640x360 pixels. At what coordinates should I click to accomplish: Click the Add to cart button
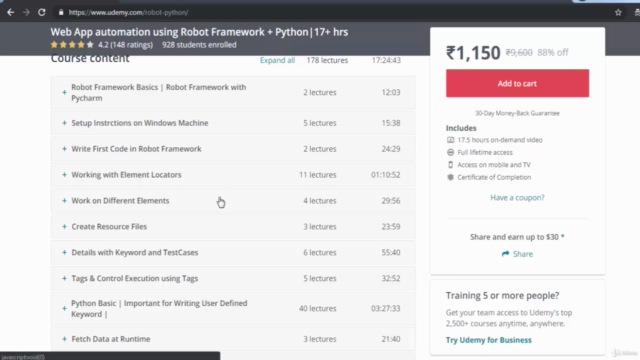pos(517,83)
